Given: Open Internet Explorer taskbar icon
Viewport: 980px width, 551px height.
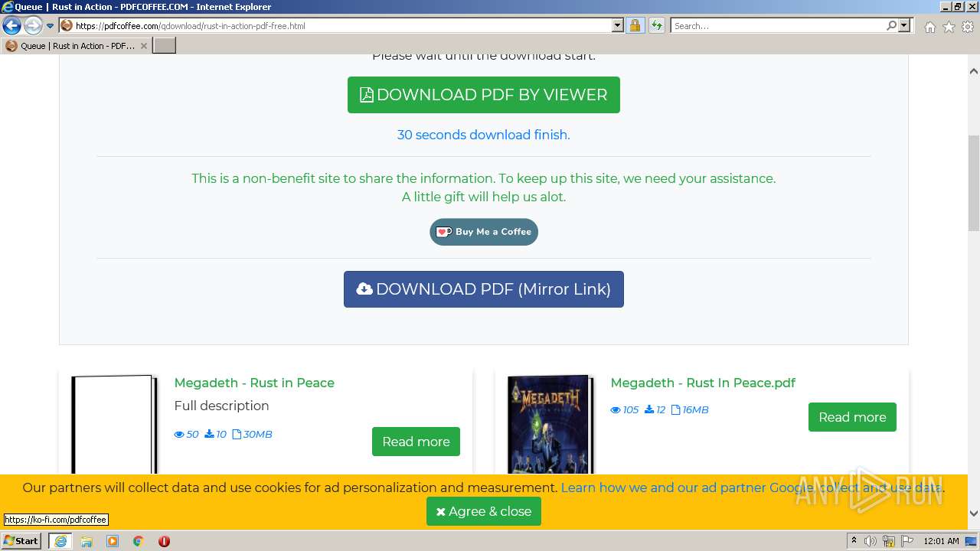Looking at the screenshot, I should (60, 541).
